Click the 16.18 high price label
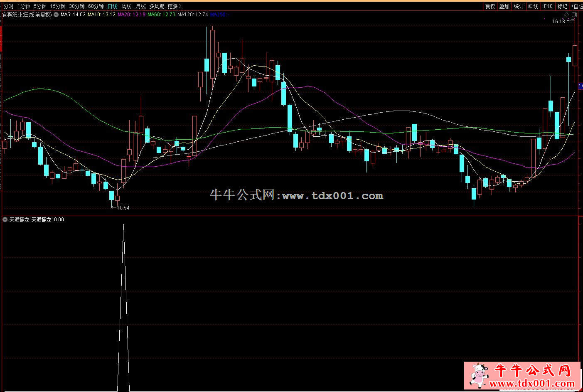Viewport: 583px width, 392px height. point(558,22)
